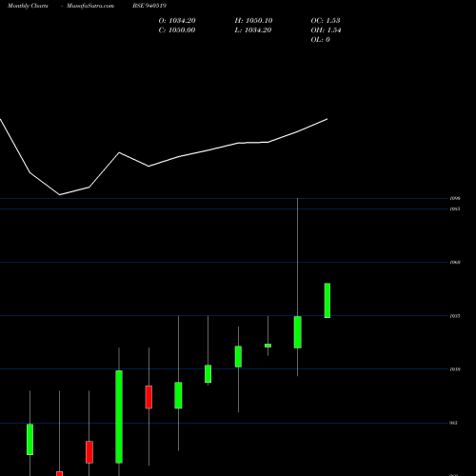Click the red candle body just below the 1019 line
The width and height of the screenshot is (476, 476).
pos(149,397)
